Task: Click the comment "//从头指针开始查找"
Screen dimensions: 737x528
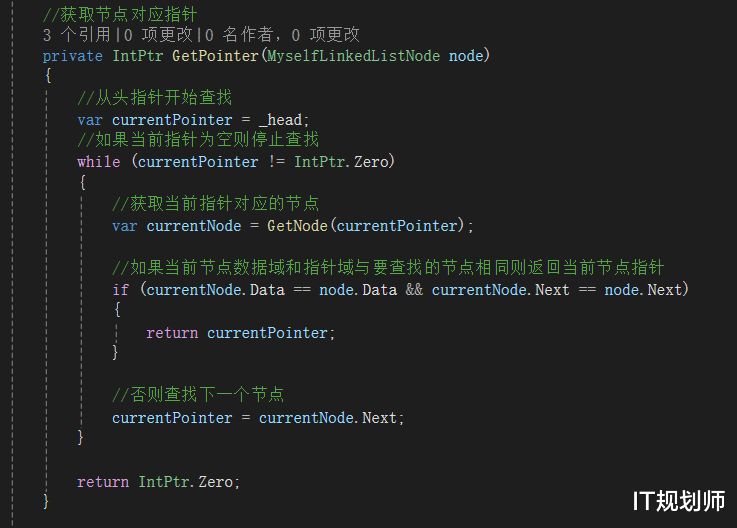Action: (x=153, y=98)
